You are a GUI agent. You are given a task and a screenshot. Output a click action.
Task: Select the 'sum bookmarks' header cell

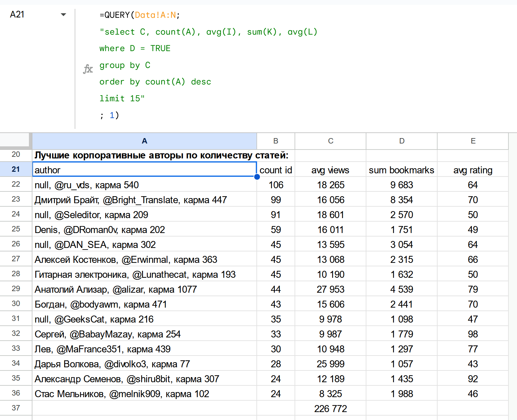(x=402, y=170)
